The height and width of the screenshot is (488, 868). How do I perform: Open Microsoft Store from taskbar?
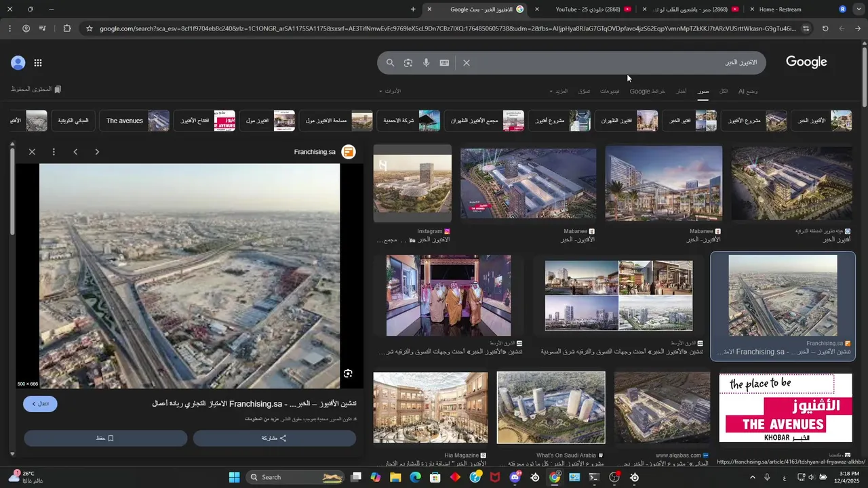click(x=435, y=477)
